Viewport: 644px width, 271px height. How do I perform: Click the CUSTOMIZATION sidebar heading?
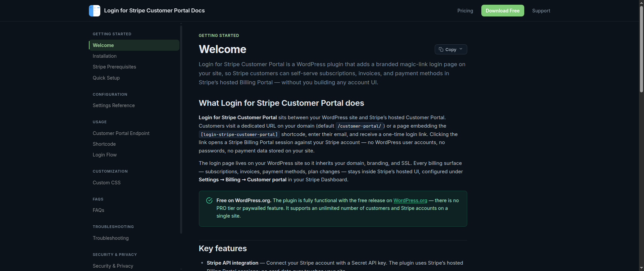tap(110, 171)
